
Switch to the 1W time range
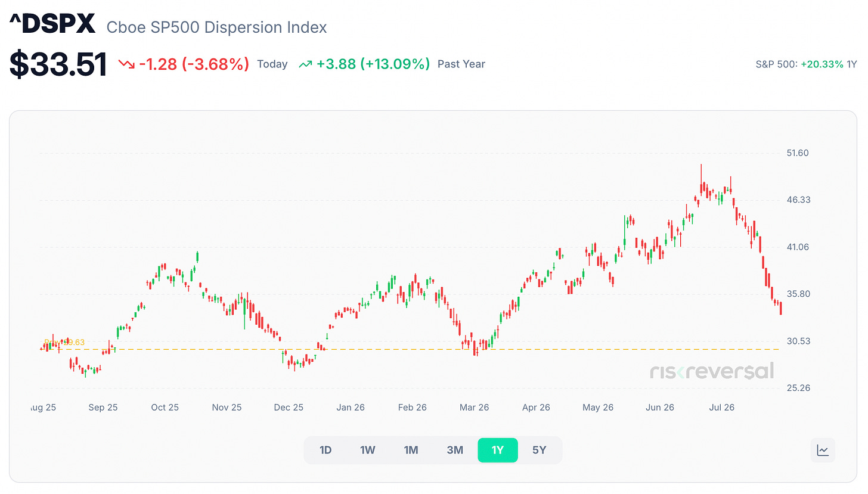368,450
